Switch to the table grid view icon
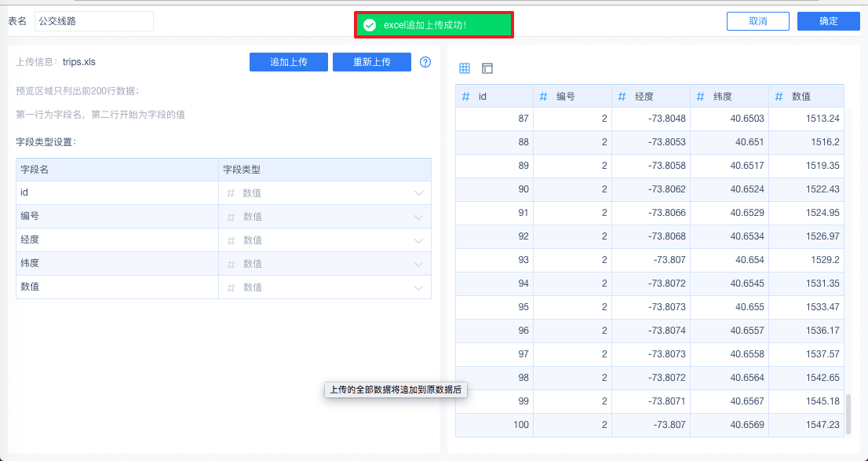This screenshot has width=868, height=461. point(465,68)
